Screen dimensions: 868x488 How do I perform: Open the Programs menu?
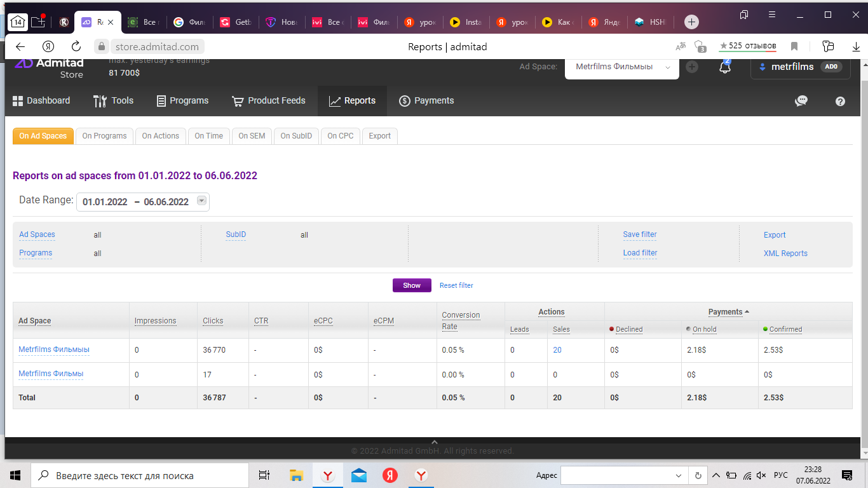coord(182,100)
